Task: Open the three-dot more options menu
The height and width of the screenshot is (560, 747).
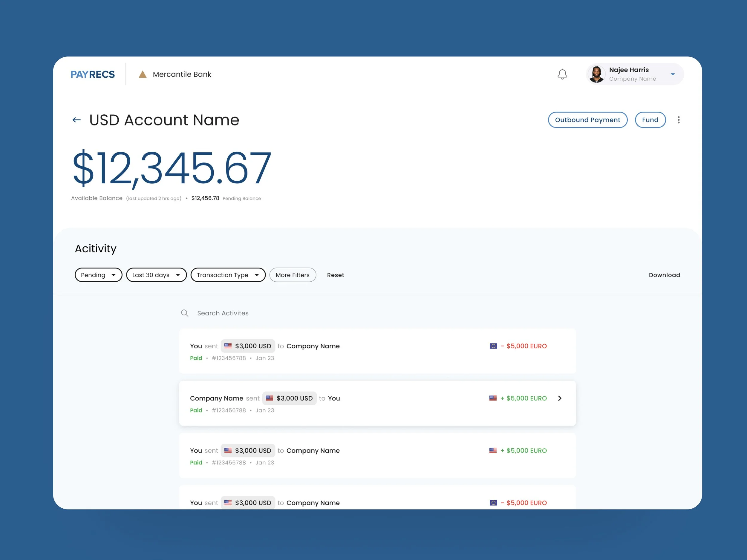Action: [x=679, y=120]
